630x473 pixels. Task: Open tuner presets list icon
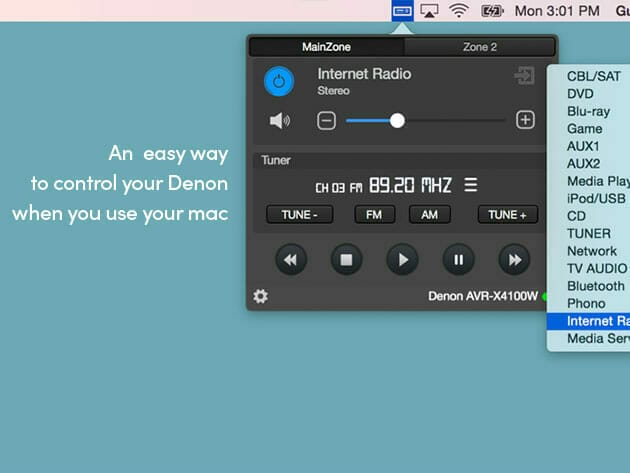pos(471,186)
